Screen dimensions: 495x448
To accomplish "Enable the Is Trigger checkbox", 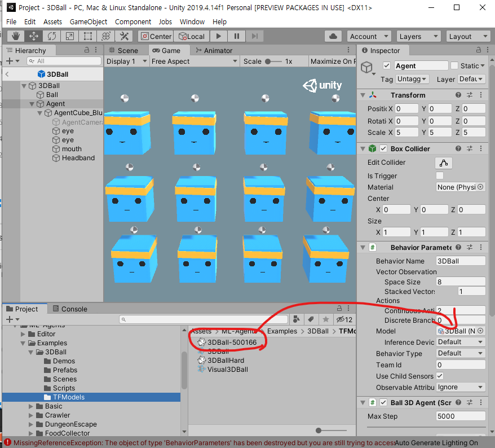I will pos(439,175).
